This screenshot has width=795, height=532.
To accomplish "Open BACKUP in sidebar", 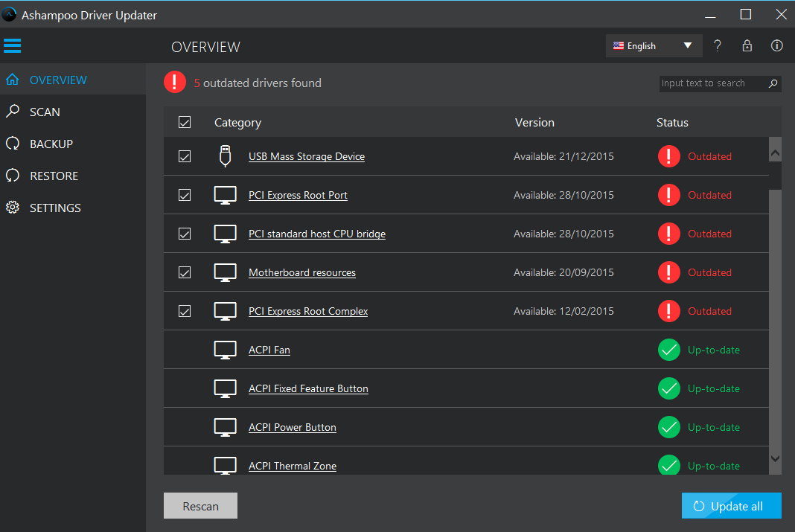I will tap(73, 144).
